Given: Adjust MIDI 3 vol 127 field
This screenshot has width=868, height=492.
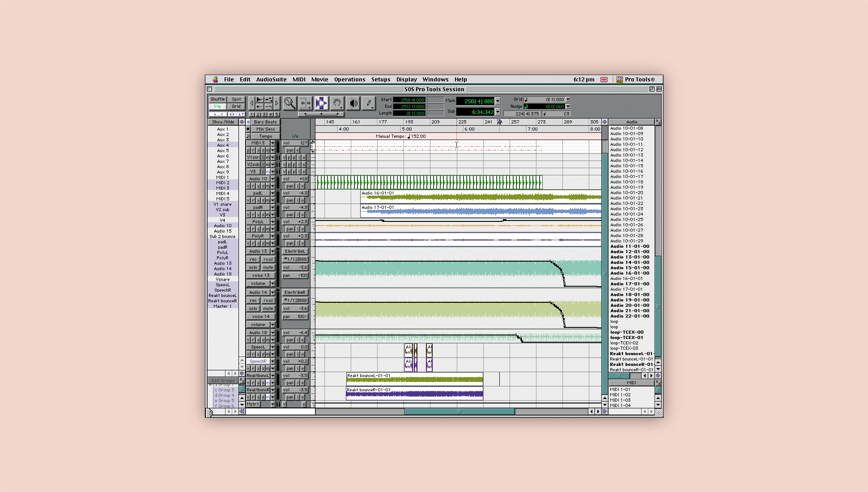Looking at the screenshot, I should 295,143.
